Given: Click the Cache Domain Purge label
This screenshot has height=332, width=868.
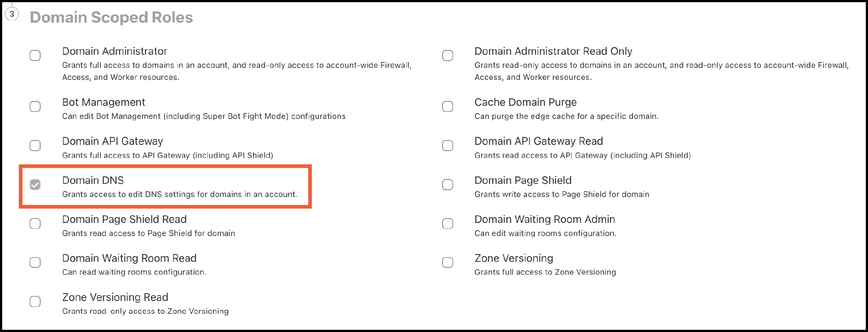Looking at the screenshot, I should pos(525,102).
